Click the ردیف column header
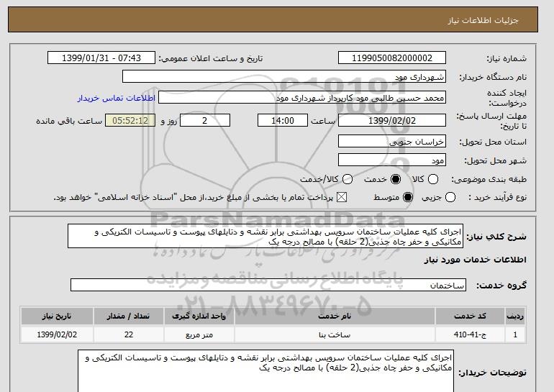The height and width of the screenshot is (392, 554). tap(515, 316)
